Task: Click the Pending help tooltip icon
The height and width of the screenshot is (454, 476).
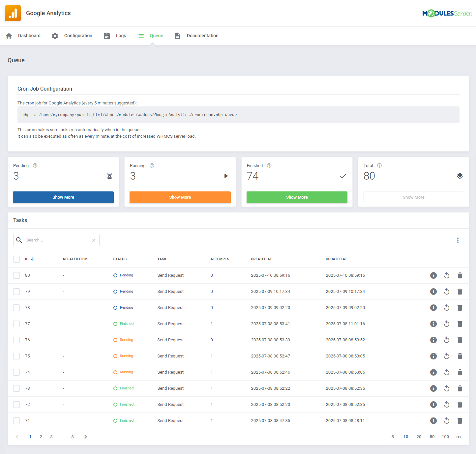Action: click(x=35, y=165)
